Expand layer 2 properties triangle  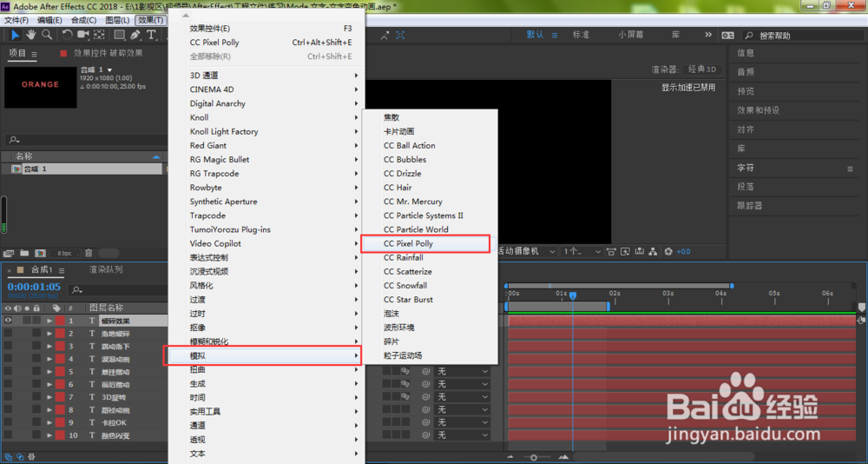pos(49,333)
